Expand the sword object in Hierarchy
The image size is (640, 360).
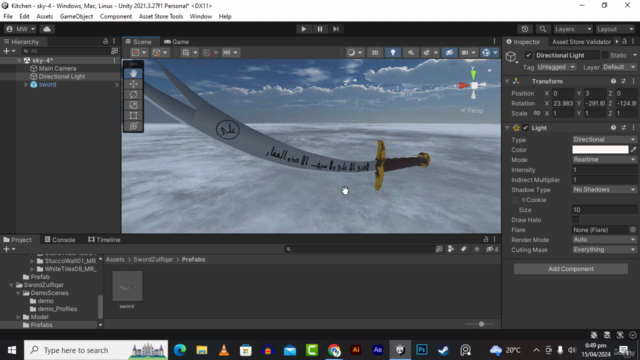coord(26,84)
